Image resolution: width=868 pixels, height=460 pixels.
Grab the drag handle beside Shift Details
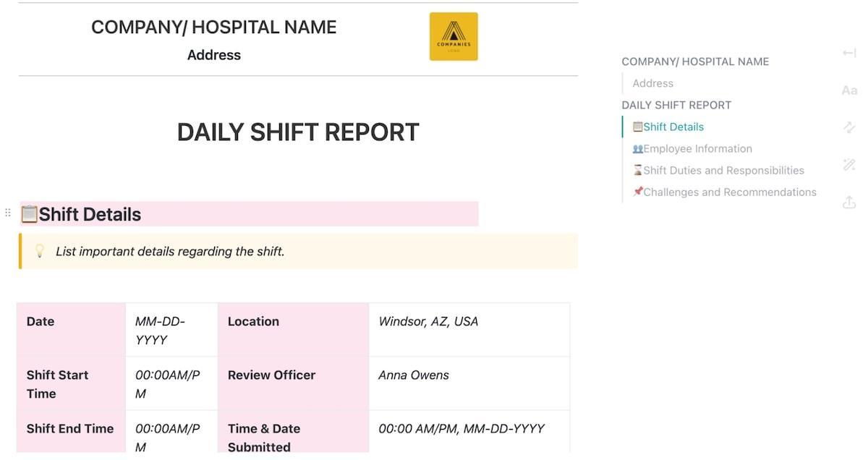coord(8,213)
